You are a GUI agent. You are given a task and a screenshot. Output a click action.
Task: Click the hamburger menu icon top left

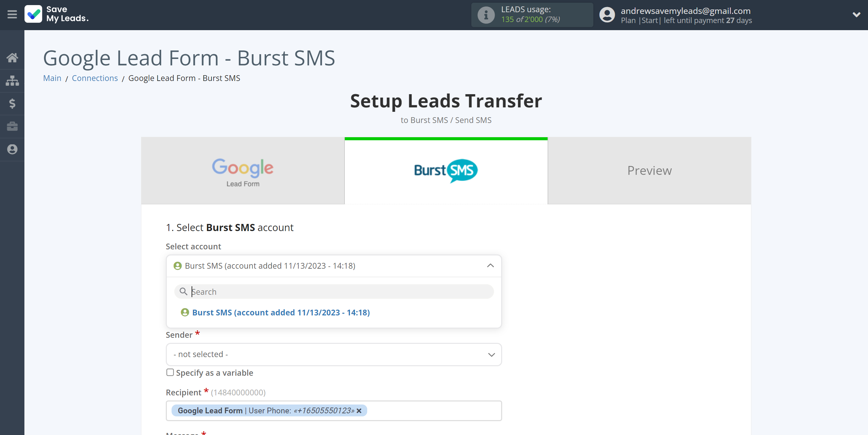pos(12,15)
